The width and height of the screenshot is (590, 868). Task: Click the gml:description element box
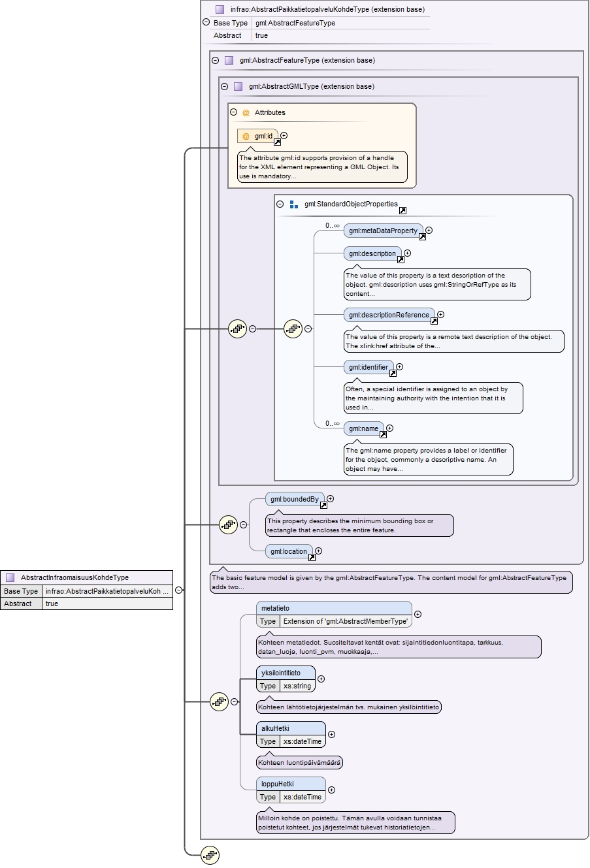[373, 253]
